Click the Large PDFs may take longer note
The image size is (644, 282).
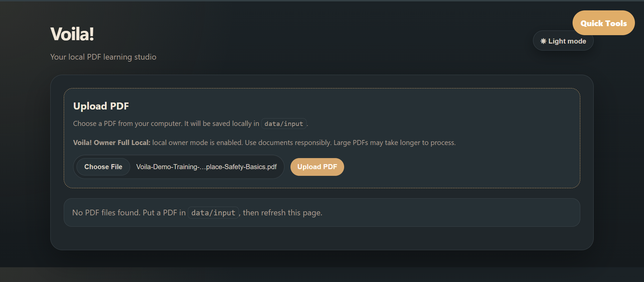pyautogui.click(x=395, y=143)
